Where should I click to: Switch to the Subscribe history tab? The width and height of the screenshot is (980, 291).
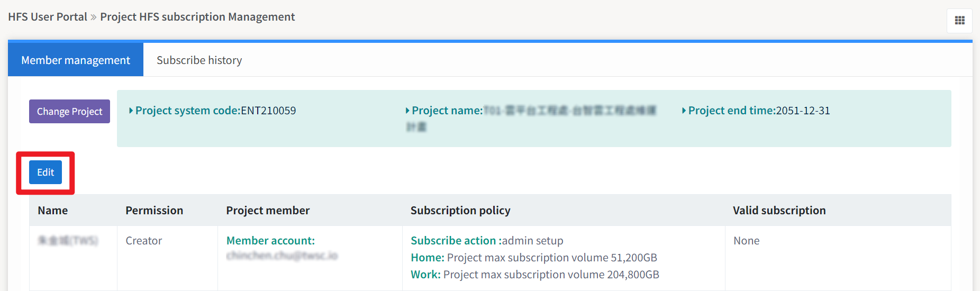[x=199, y=60]
